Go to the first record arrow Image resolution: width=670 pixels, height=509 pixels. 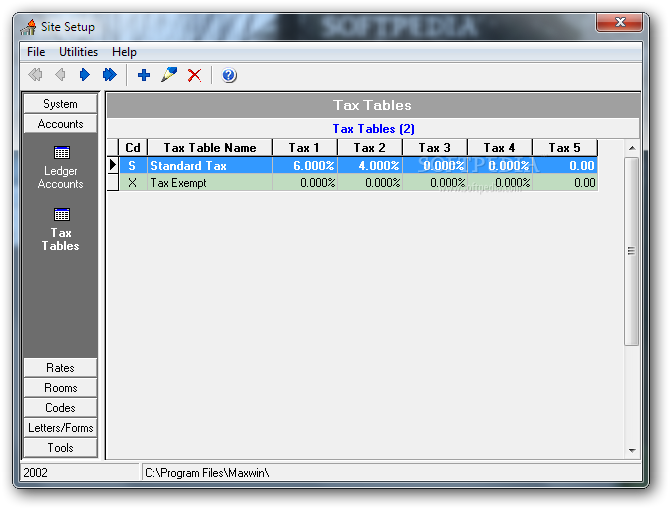[x=35, y=75]
